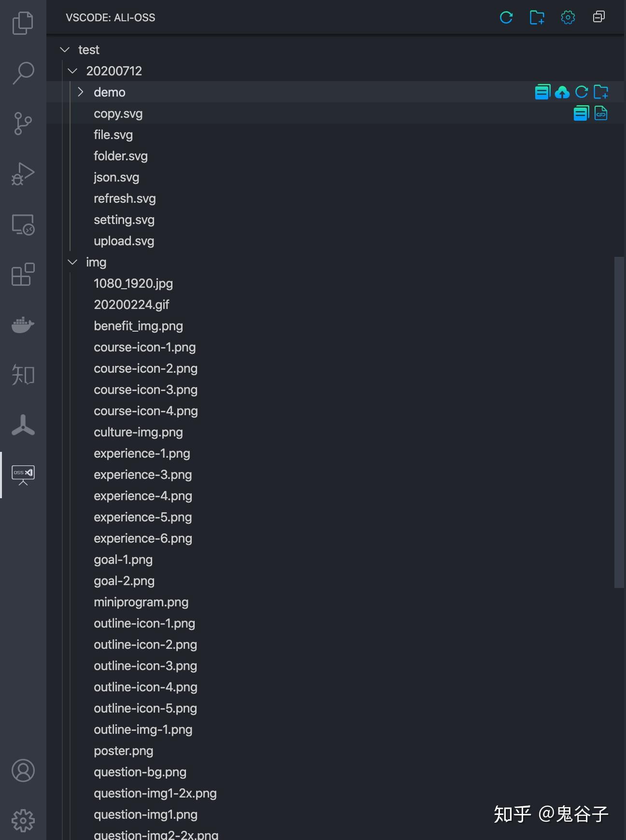Screen dimensions: 626x840
Task: Open the Extensions view from the activity bar
Action: click(23, 275)
